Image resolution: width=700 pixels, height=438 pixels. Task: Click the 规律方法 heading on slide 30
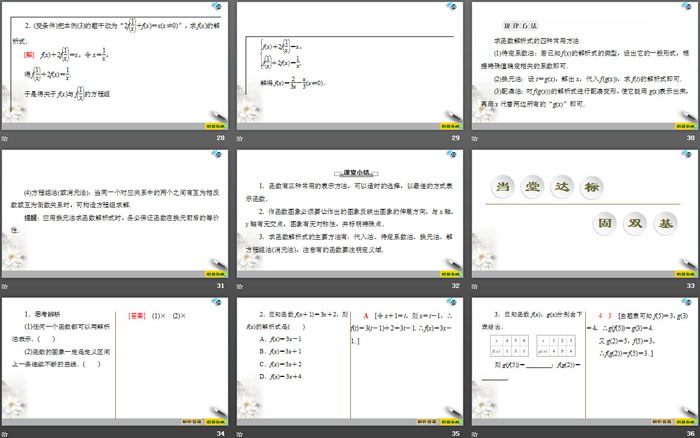point(521,26)
